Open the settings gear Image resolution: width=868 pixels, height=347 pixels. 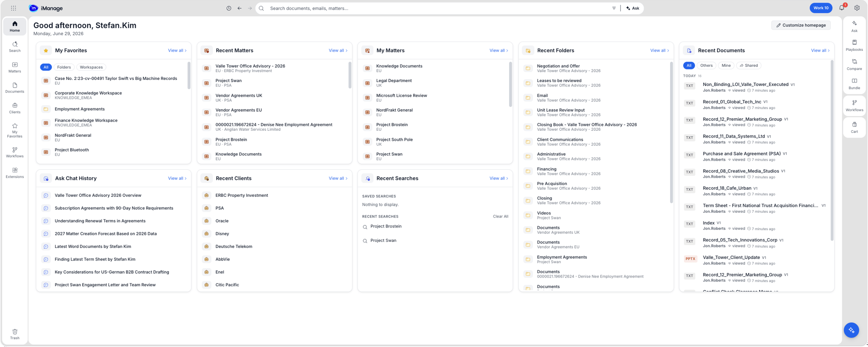click(x=857, y=8)
